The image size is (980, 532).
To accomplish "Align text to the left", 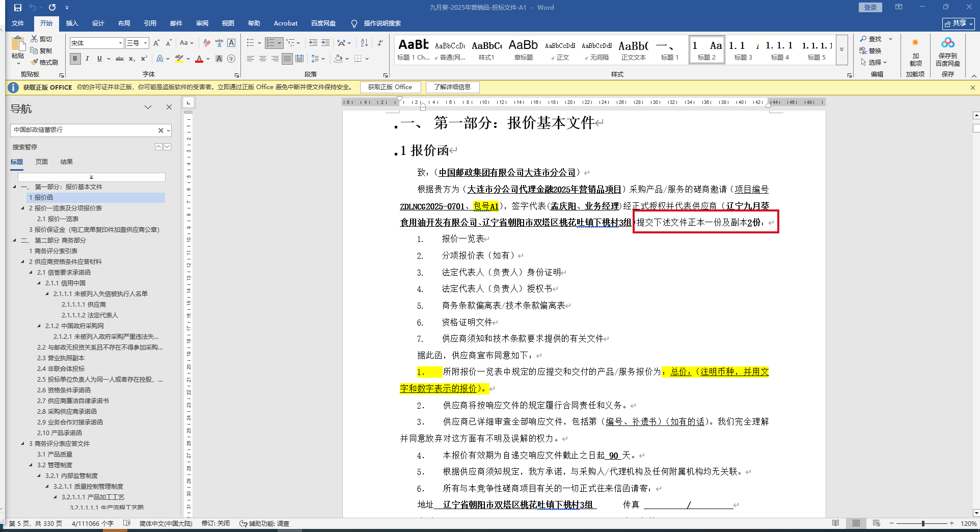I will pos(251,59).
